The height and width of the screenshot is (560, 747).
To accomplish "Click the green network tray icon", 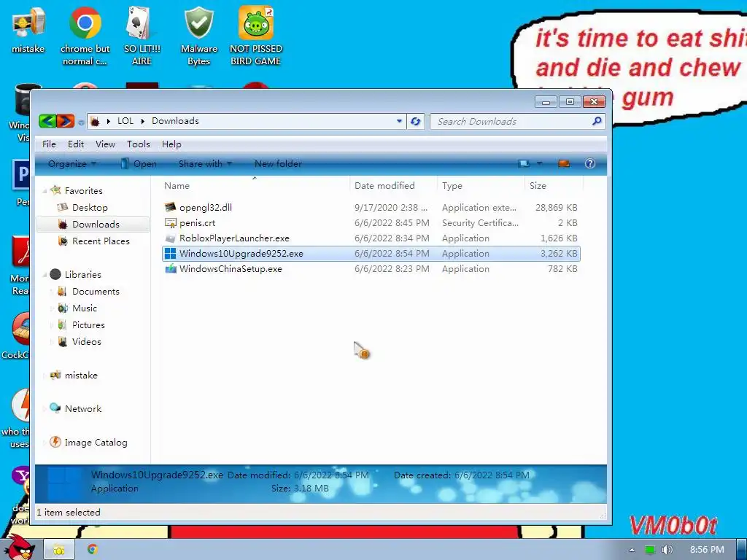I will click(650, 550).
